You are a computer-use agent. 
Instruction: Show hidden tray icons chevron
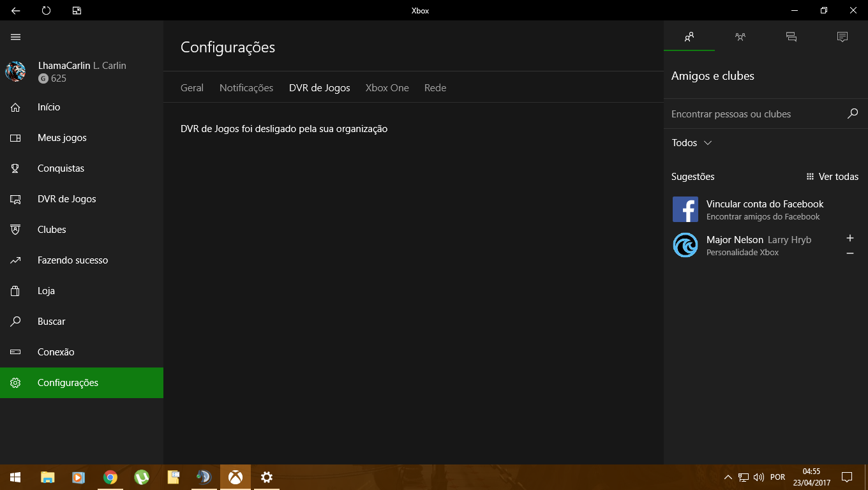point(728,477)
